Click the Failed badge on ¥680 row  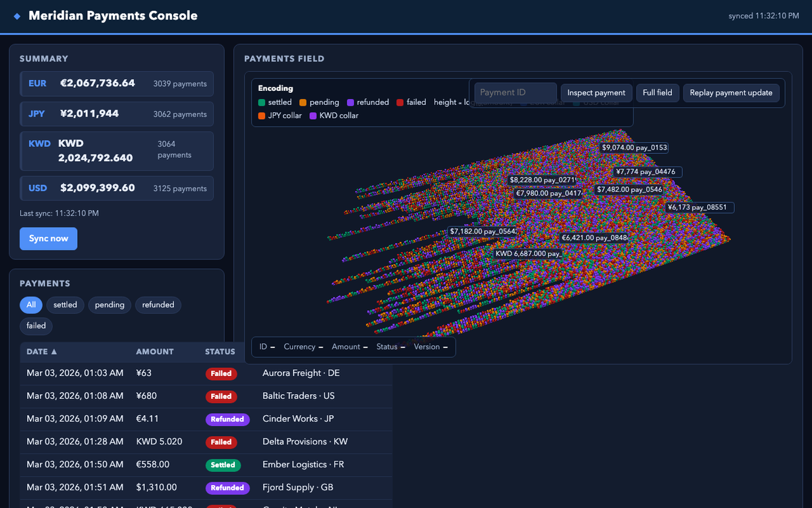[221, 396]
